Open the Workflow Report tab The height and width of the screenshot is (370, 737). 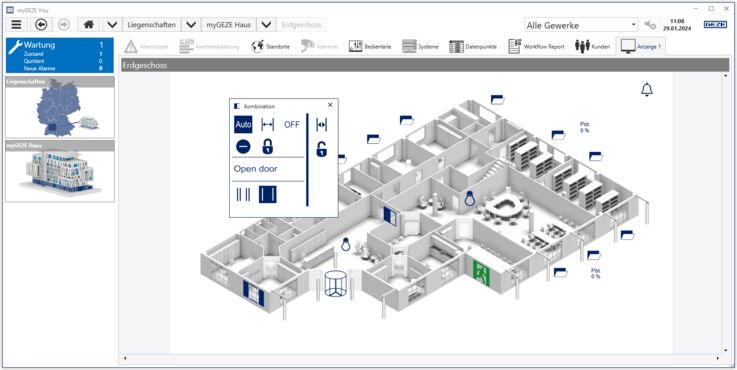(536, 47)
